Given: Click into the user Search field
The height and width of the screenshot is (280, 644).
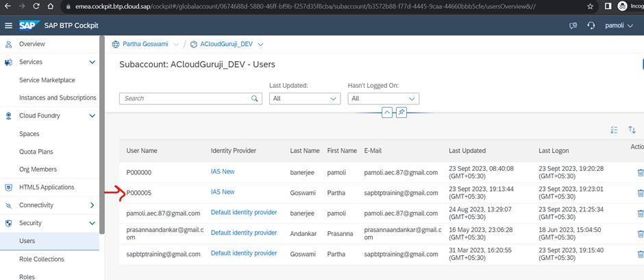Looking at the screenshot, I should click(185, 99).
